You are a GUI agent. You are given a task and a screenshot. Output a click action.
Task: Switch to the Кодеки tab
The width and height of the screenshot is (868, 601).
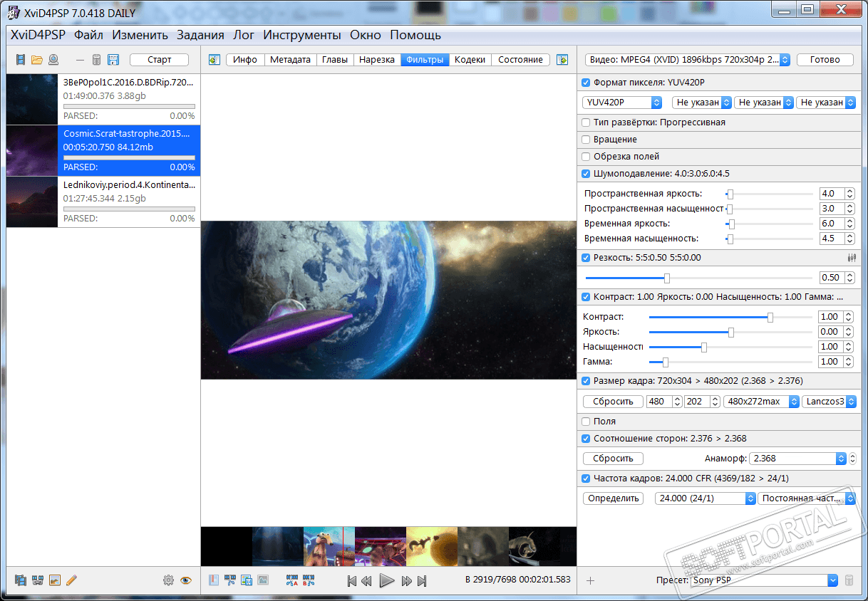[470, 60]
